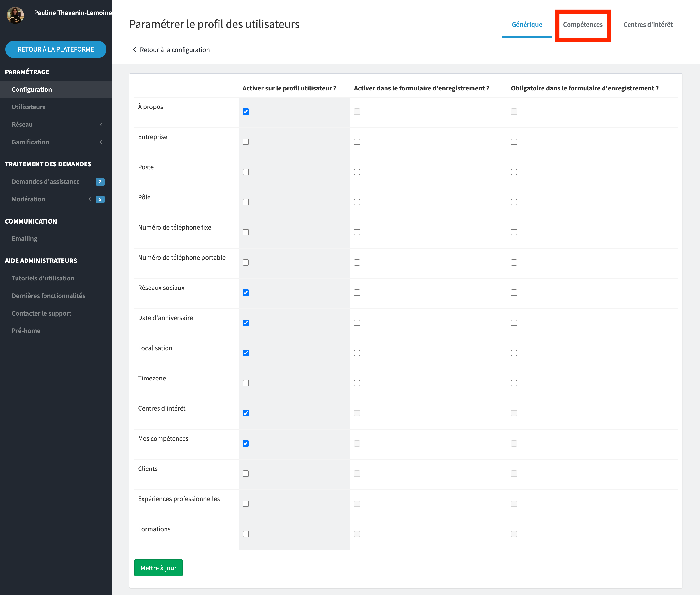This screenshot has width=700, height=595.
Task: Enable Poste in registration form
Action: 357,172
